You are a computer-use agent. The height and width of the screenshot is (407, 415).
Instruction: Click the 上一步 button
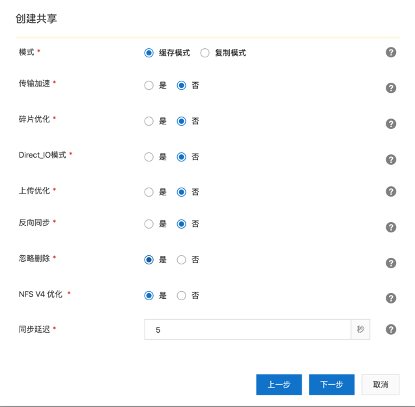coord(279,384)
